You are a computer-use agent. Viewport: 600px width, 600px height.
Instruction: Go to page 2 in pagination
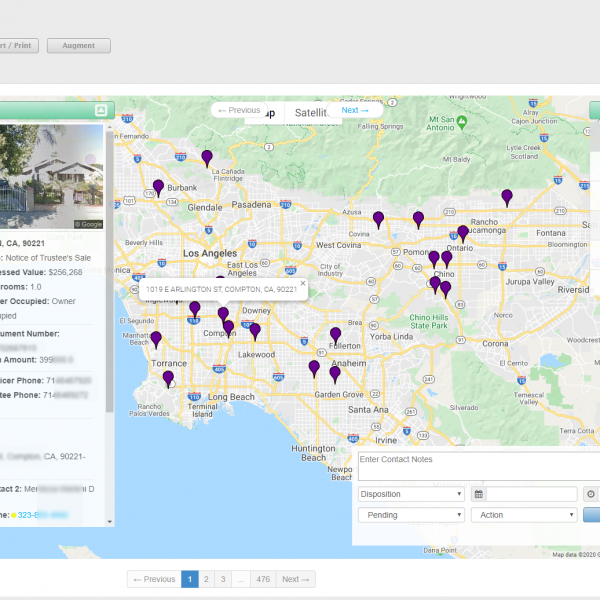click(x=207, y=579)
